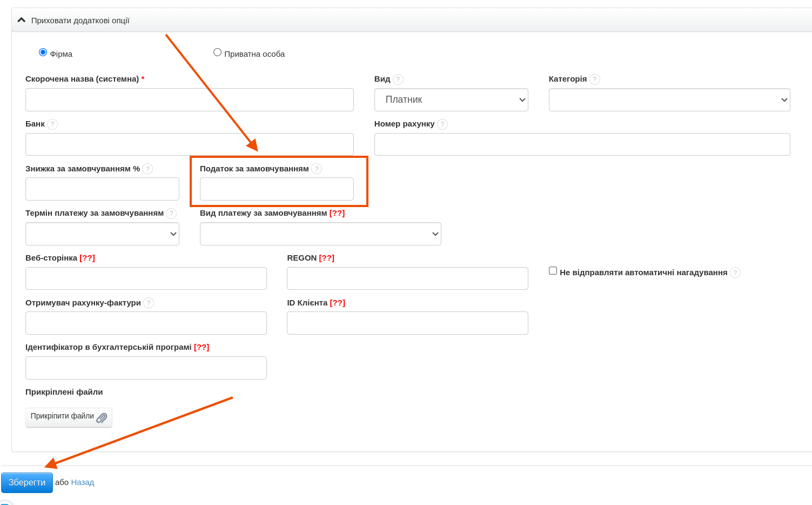Image resolution: width=812 pixels, height=505 pixels.
Task: Click help icon for Знижка за замовчуванням
Action: tap(147, 169)
